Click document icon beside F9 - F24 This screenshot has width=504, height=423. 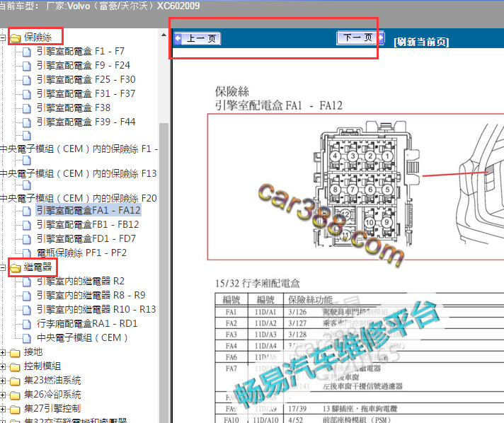(27, 66)
